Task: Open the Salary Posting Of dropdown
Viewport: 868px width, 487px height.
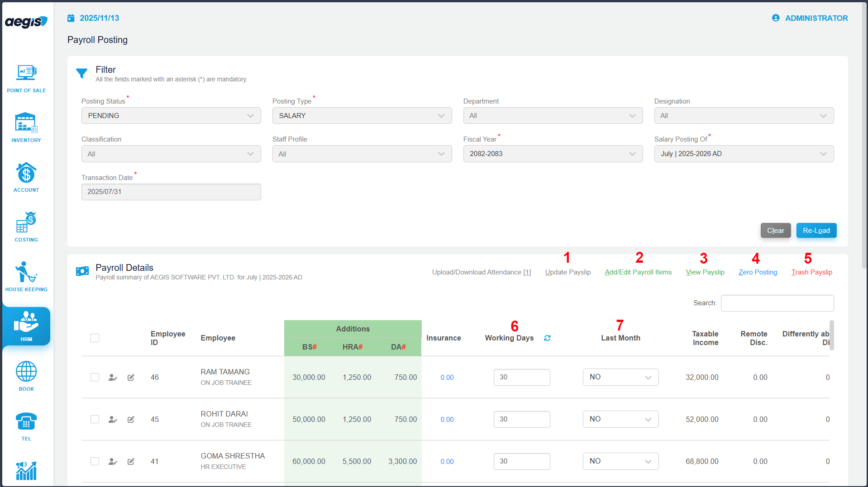Action: pos(744,154)
